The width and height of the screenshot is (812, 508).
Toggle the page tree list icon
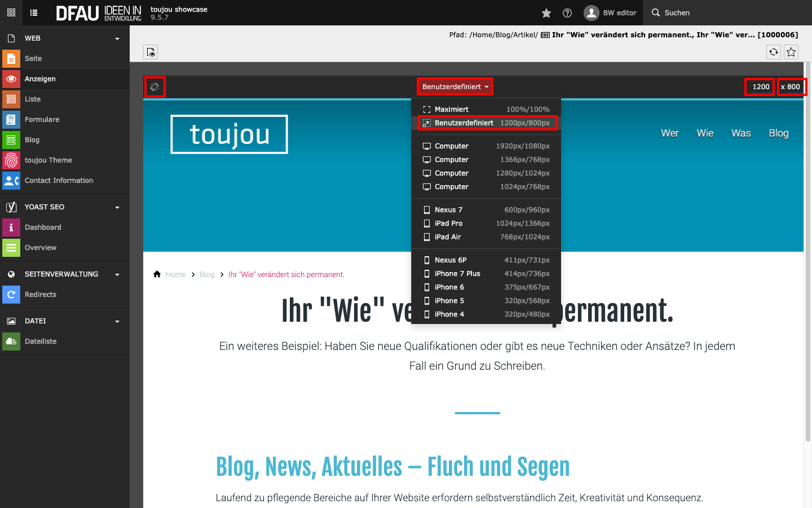34,12
